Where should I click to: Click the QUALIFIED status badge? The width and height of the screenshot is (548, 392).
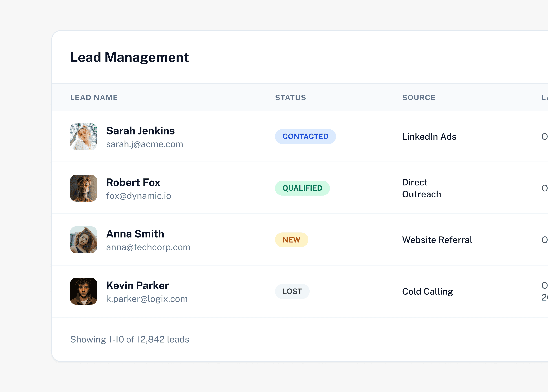click(302, 188)
